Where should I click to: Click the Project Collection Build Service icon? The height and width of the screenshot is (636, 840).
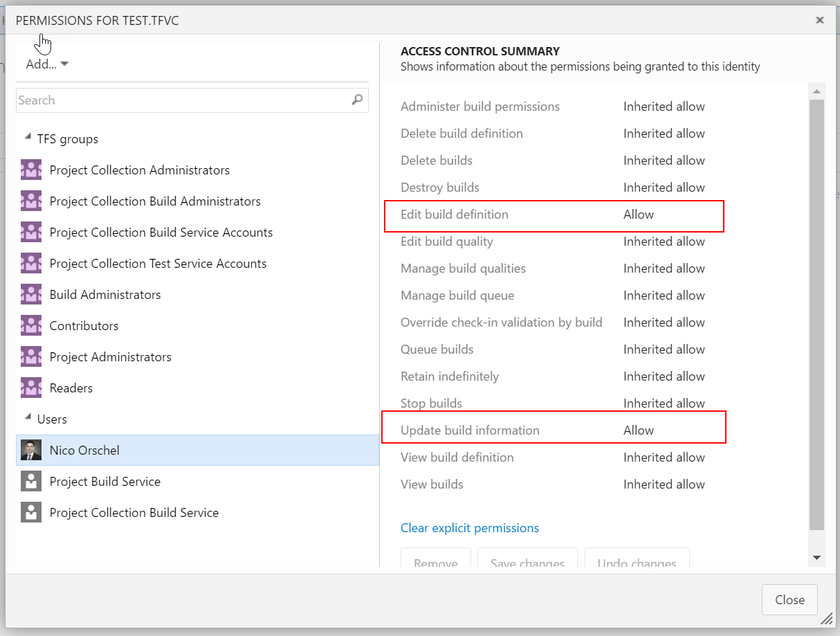point(31,513)
